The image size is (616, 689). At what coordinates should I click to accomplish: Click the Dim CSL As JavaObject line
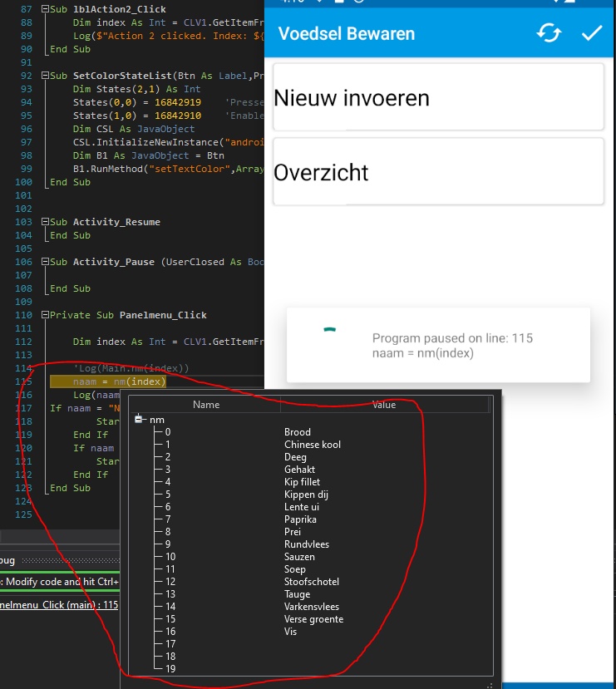[134, 129]
